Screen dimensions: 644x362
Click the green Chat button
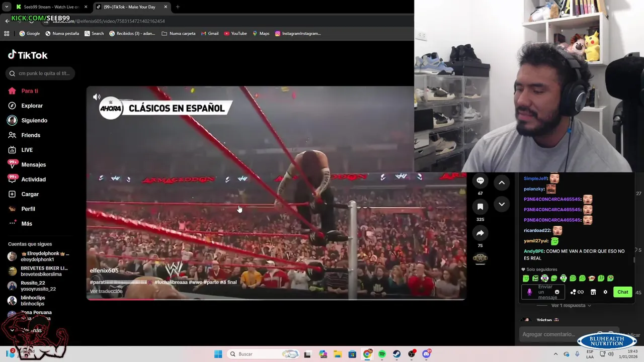coord(623,292)
